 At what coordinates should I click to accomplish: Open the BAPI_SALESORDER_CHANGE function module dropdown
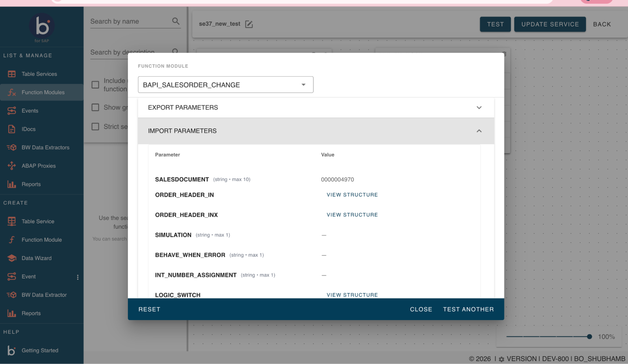pos(226,85)
